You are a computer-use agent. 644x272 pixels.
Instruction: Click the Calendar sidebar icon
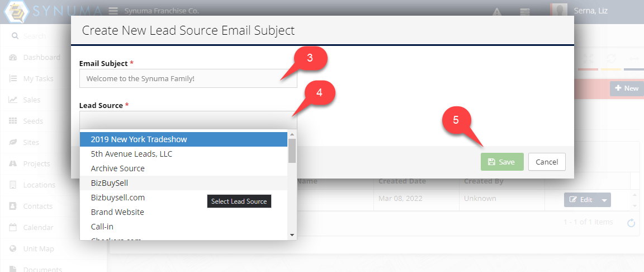(x=13, y=227)
